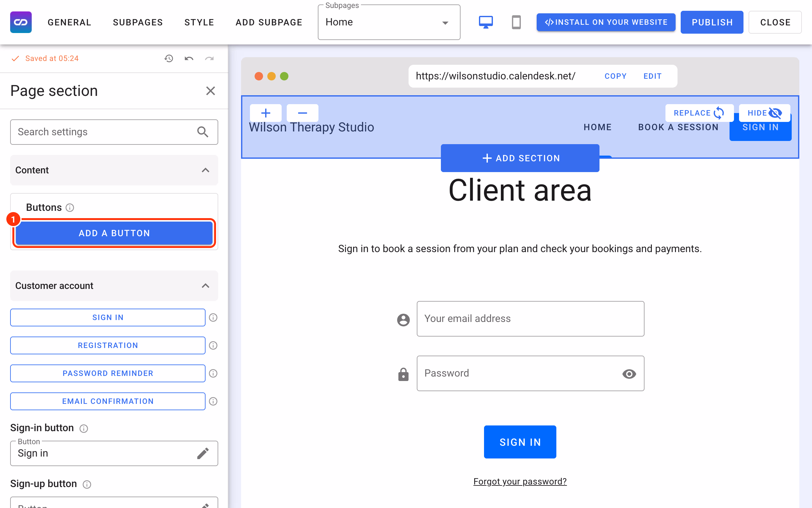Toggle password visibility eye icon
Viewport: 812px width, 508px height.
[x=629, y=374]
